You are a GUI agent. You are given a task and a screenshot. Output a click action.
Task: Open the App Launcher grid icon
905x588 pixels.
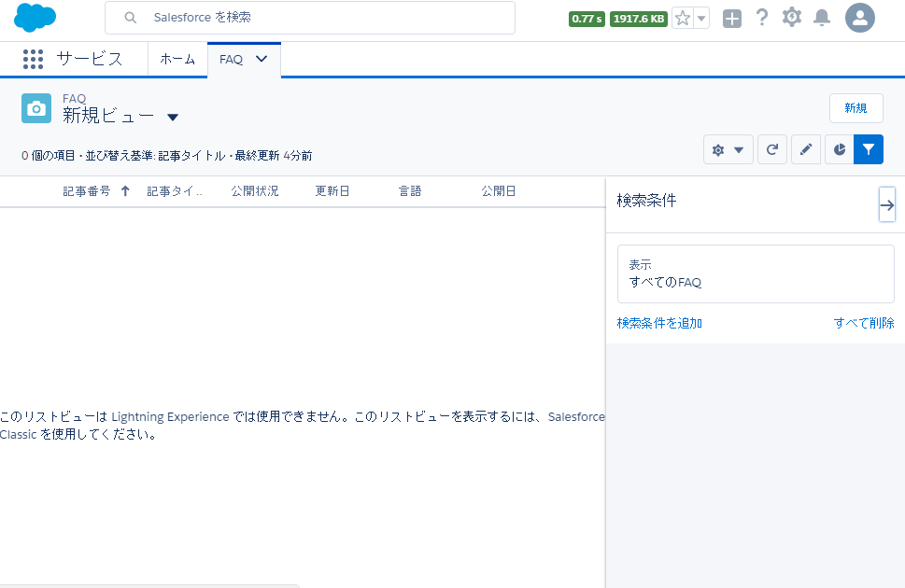[x=33, y=60]
